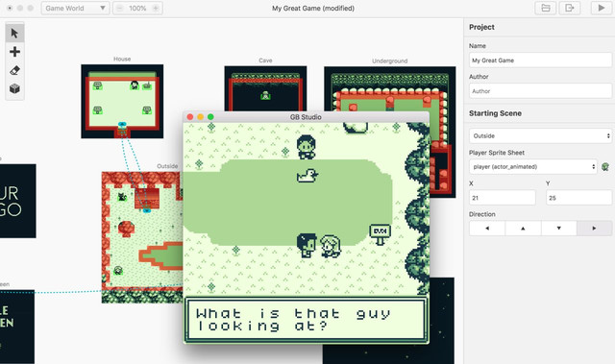Screen dimensions: 615x364
Task: Pick the Eraser tool
Action: (14, 70)
